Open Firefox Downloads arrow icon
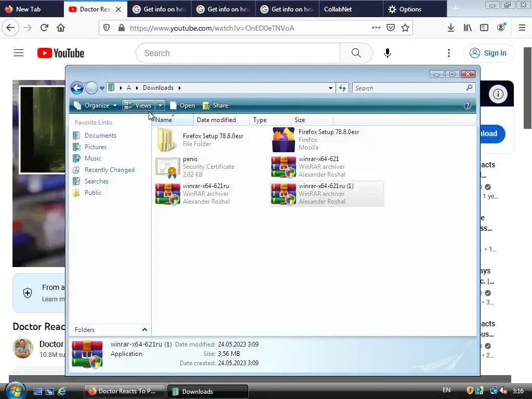Image resolution: width=532 pixels, height=399 pixels. (x=451, y=28)
